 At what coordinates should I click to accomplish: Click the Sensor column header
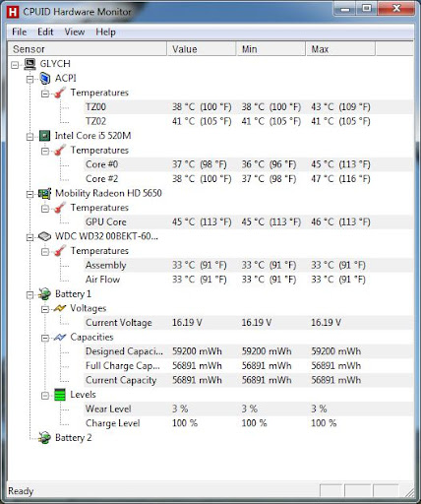coord(88,49)
